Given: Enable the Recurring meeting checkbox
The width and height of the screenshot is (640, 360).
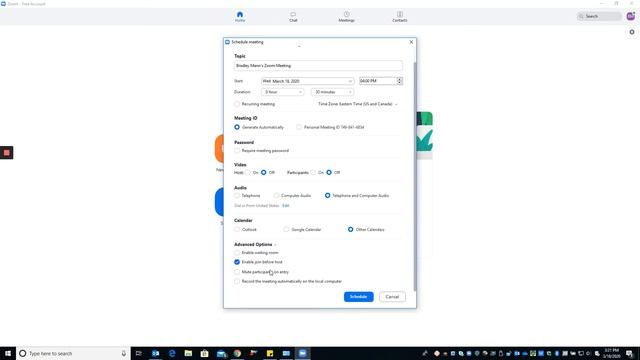Looking at the screenshot, I should point(237,104).
